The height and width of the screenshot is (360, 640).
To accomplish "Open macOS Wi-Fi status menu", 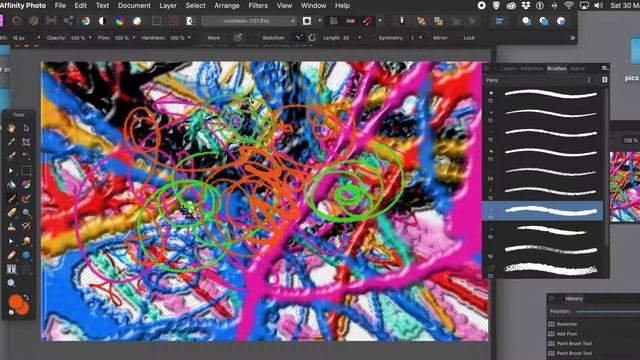I will 569,6.
